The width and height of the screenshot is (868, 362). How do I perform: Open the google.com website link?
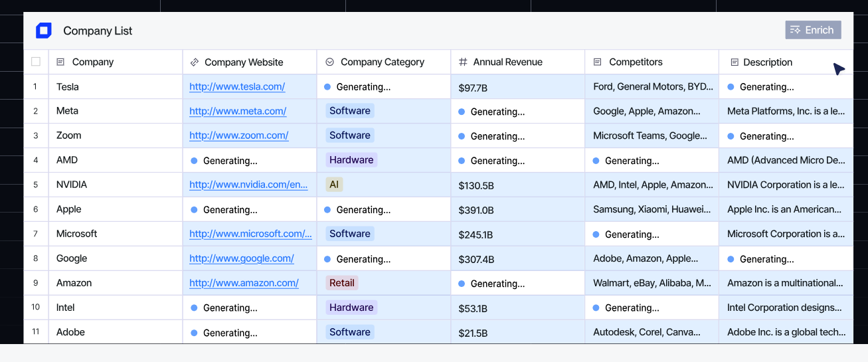point(242,258)
